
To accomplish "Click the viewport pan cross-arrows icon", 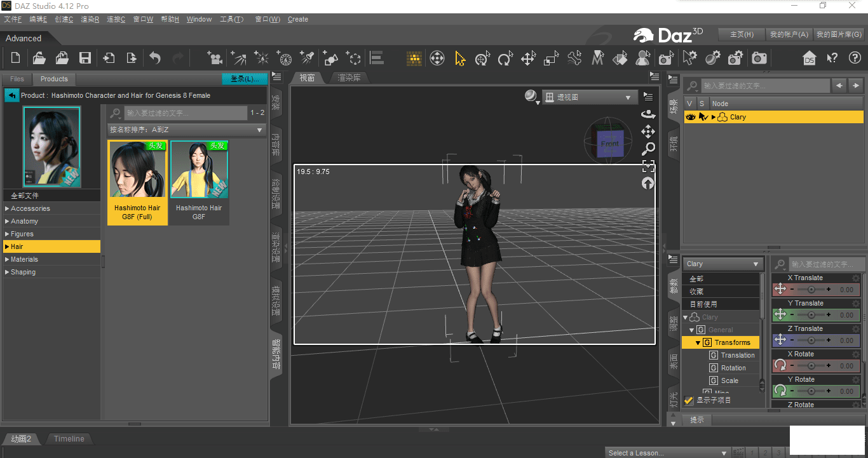I will 648,131.
